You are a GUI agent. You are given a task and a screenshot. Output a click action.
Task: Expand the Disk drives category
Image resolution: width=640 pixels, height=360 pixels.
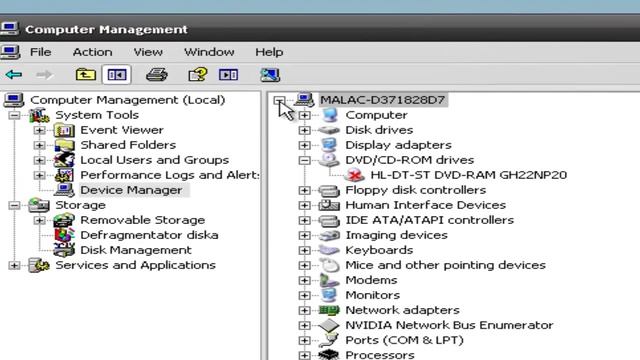pyautogui.click(x=304, y=130)
